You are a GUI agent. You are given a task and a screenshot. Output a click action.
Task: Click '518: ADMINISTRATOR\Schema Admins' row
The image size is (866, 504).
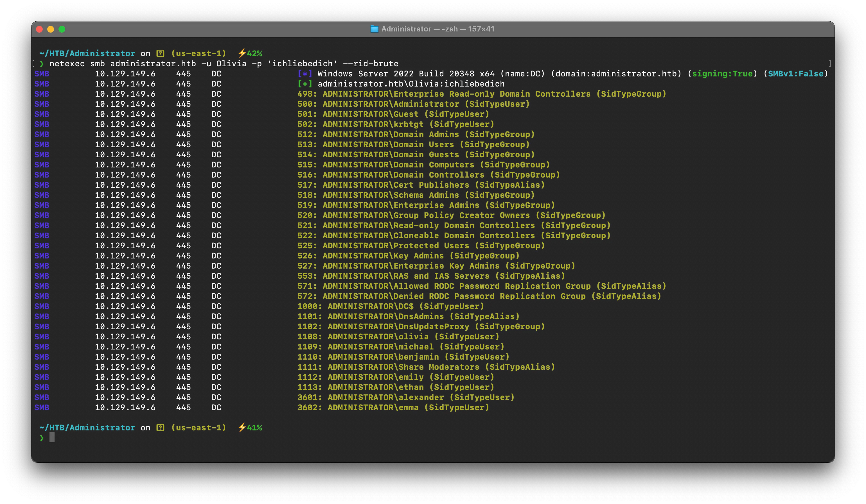click(416, 195)
